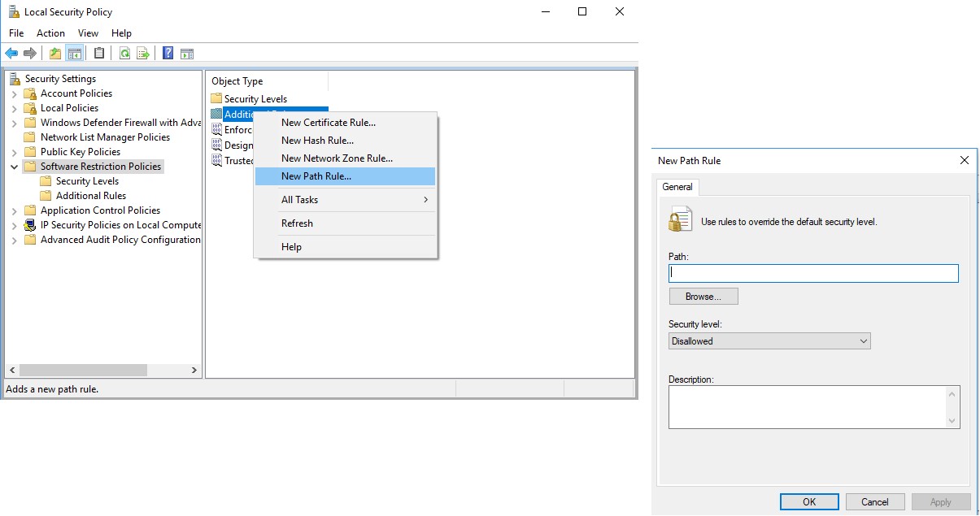
Task: Click the IP Security Policies computer icon
Action: (30, 225)
